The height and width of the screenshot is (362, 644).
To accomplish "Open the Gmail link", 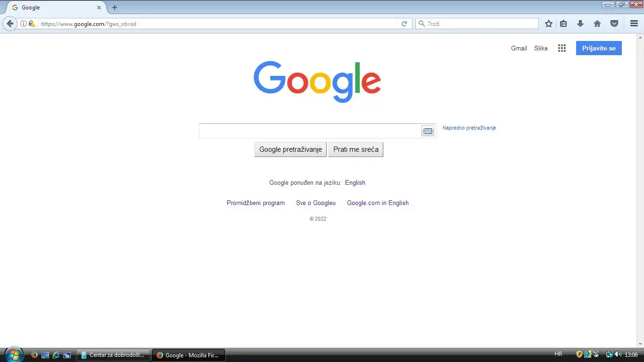I will pyautogui.click(x=519, y=48).
